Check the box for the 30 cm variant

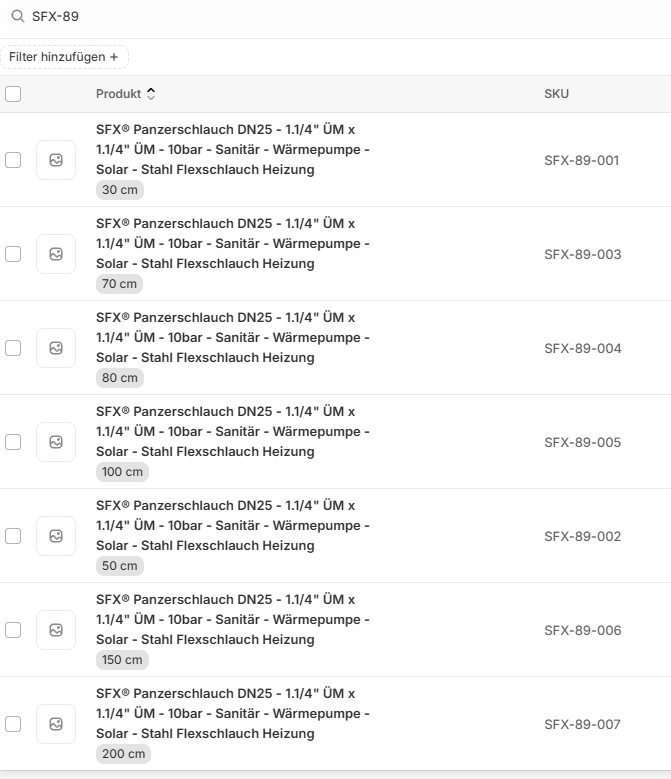click(x=13, y=160)
